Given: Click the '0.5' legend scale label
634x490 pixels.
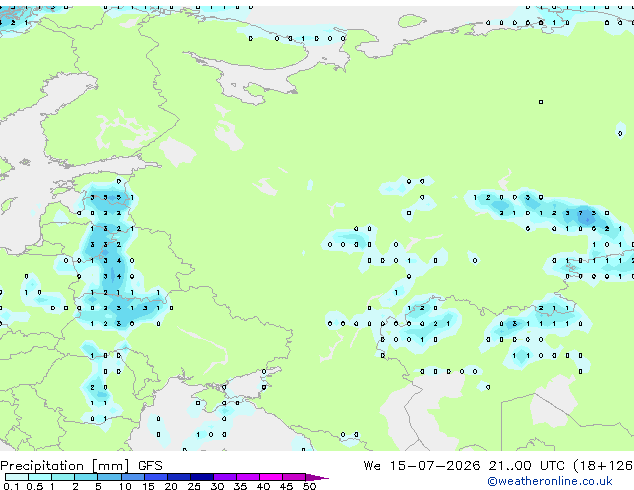Looking at the screenshot, I should (x=35, y=486).
